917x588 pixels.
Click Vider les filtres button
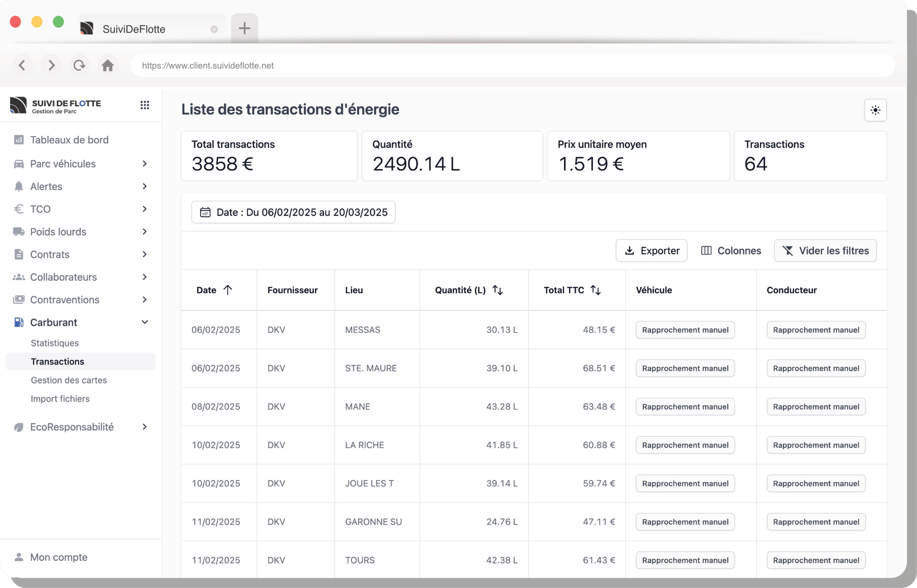825,251
